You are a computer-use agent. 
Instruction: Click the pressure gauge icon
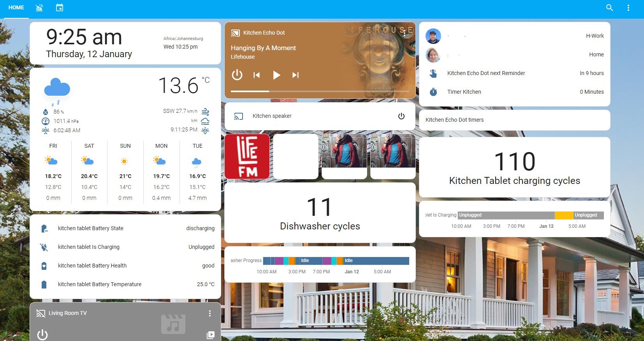pyautogui.click(x=46, y=121)
